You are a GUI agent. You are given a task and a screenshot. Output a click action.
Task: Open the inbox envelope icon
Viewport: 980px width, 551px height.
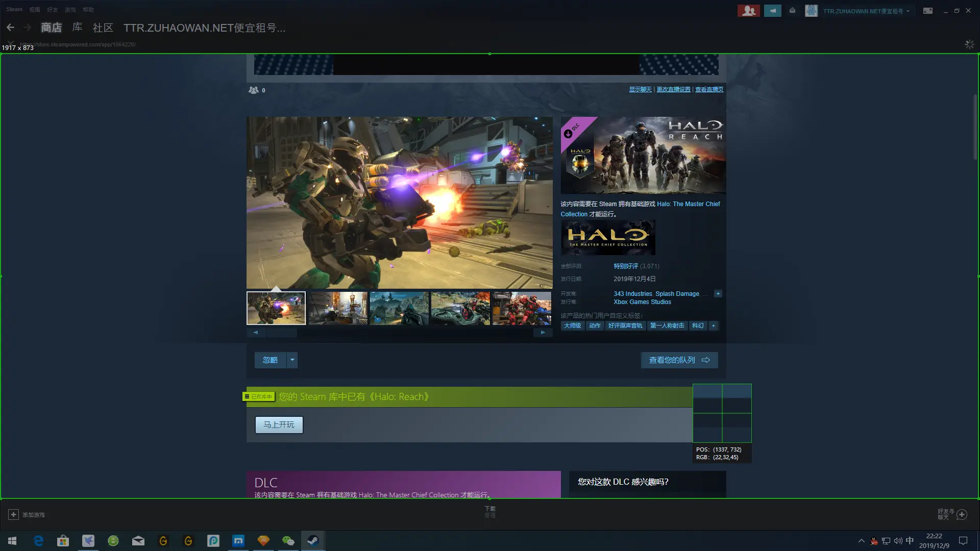click(792, 10)
